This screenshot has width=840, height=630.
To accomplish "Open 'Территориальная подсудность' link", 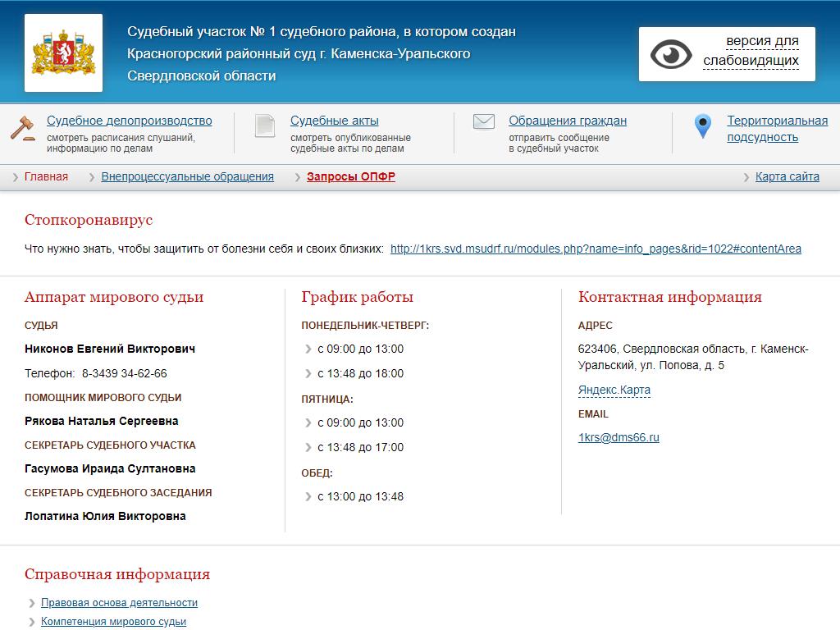I will [777, 129].
